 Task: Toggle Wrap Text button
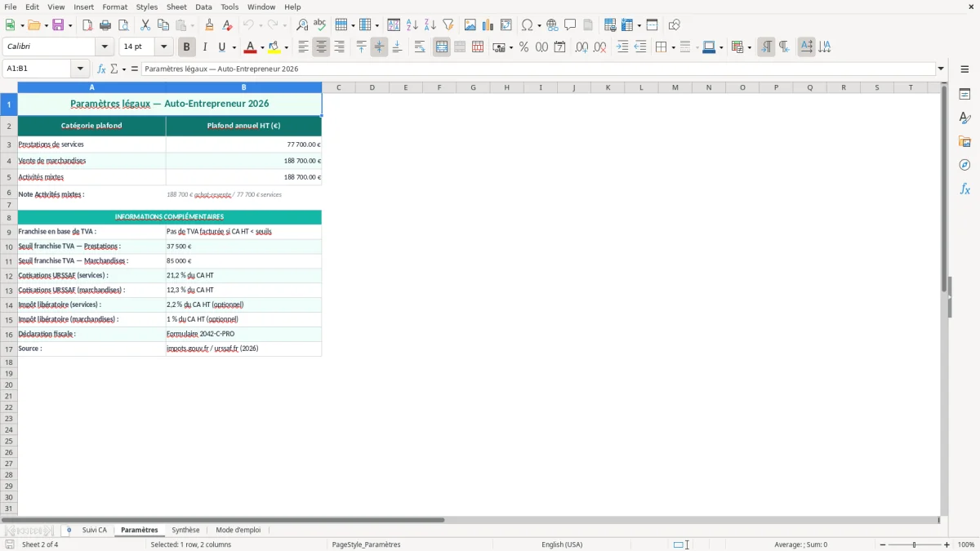420,47
